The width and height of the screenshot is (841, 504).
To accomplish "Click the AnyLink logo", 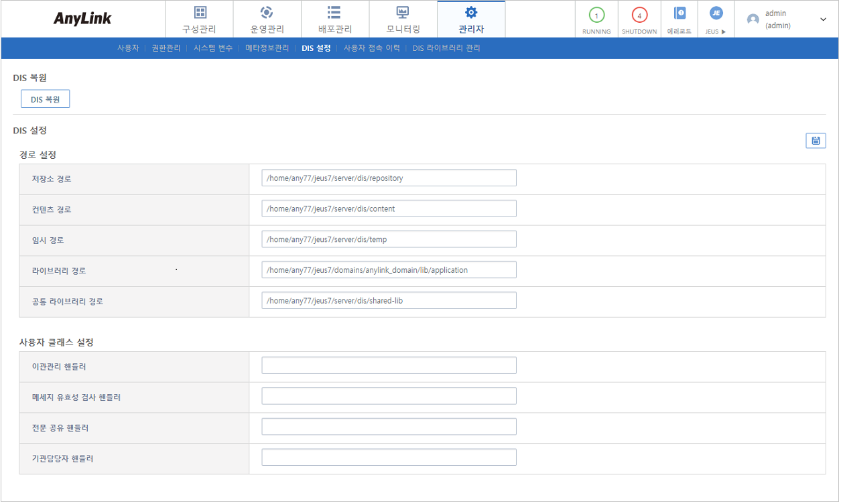I will coord(82,19).
